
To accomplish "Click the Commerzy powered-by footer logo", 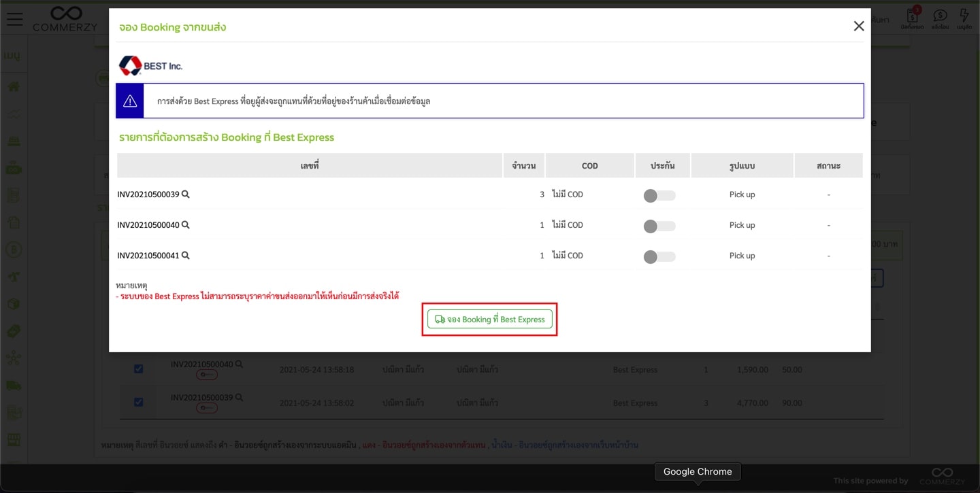I will tap(942, 475).
